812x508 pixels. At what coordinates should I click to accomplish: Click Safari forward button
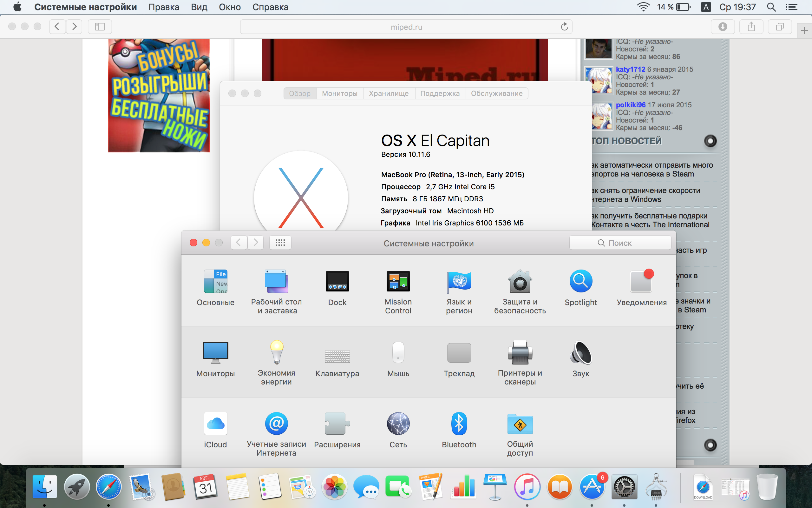coord(74,27)
